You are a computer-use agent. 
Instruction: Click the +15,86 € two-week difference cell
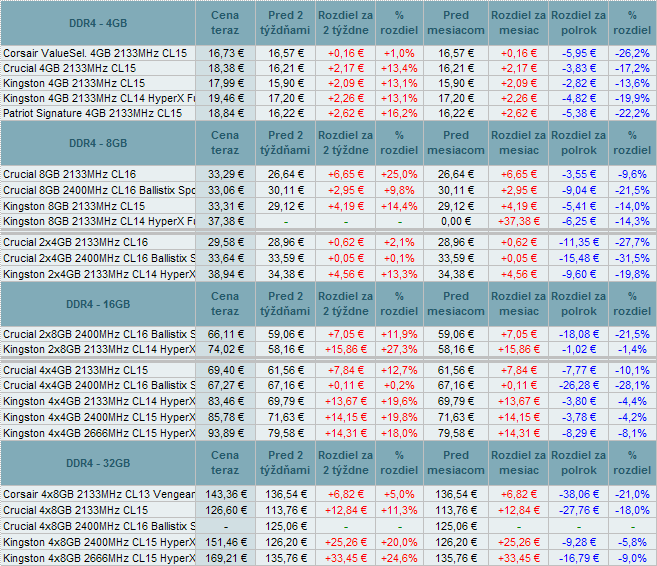[346, 349]
